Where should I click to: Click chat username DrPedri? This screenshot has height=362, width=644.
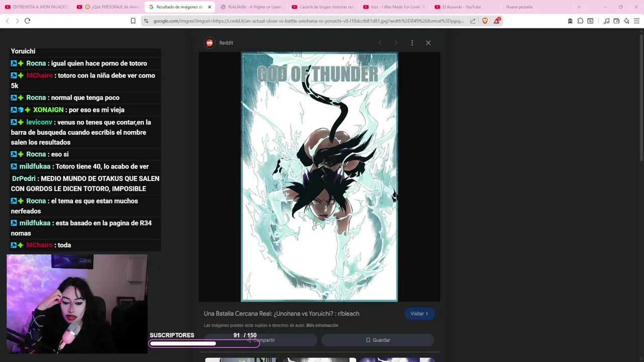click(24, 178)
